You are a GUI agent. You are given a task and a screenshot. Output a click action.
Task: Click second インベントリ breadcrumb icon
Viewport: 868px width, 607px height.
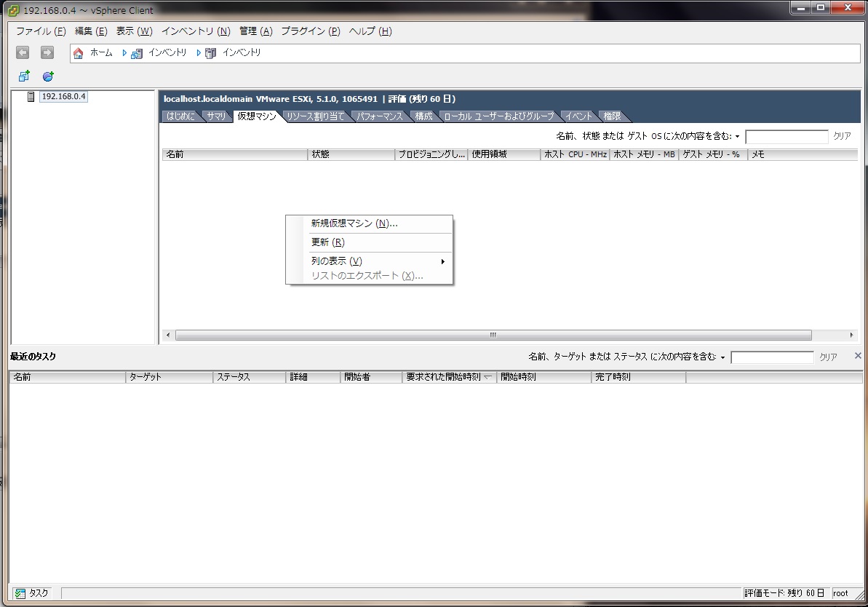[x=210, y=53]
